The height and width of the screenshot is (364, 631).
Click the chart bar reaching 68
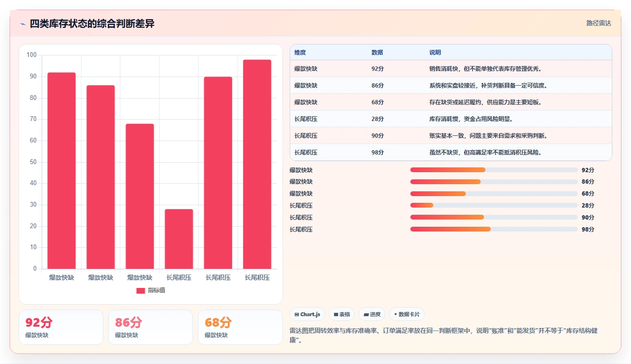(x=140, y=196)
